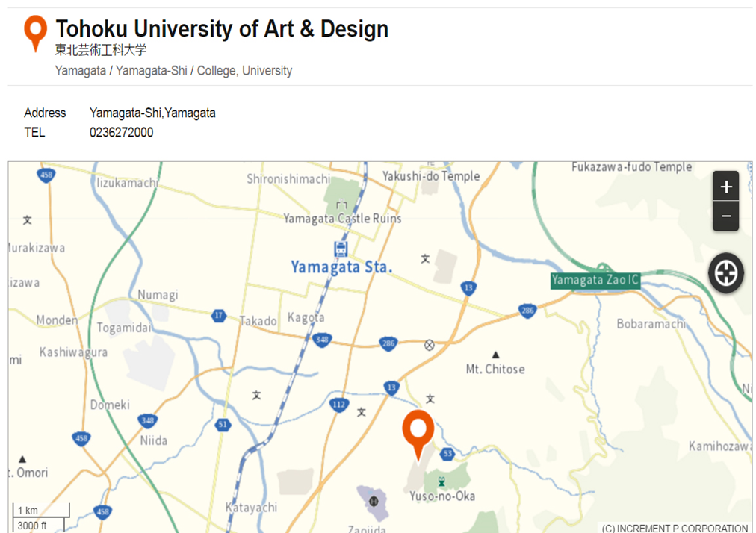Viewport: 756px width, 533px height.
Task: Click the hospital icon near Zaoiida
Action: pos(374,501)
